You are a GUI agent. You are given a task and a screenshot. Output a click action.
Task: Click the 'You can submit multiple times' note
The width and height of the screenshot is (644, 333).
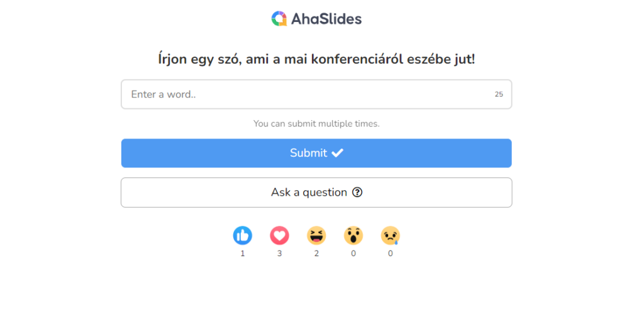pos(316,124)
